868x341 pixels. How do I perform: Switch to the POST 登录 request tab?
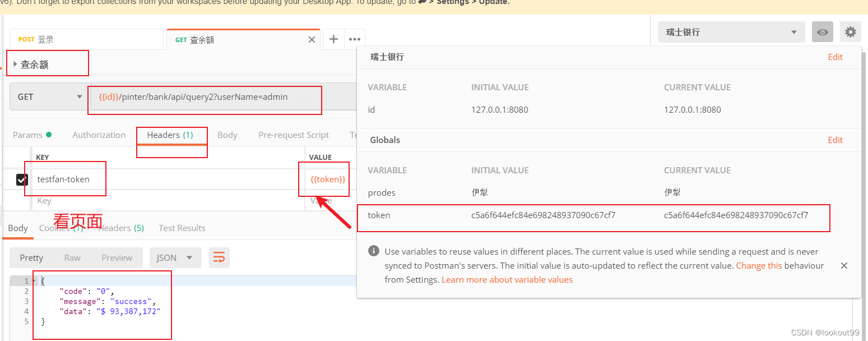click(86, 40)
